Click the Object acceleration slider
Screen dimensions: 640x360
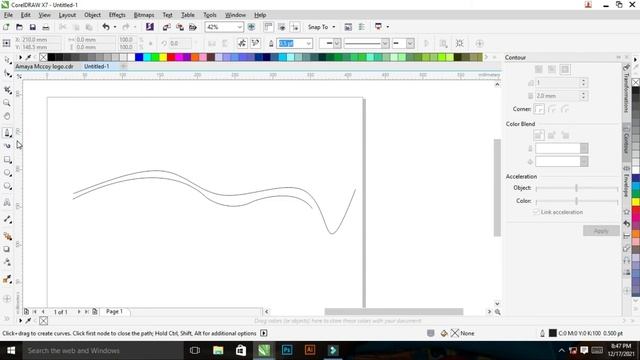[x=577, y=188]
